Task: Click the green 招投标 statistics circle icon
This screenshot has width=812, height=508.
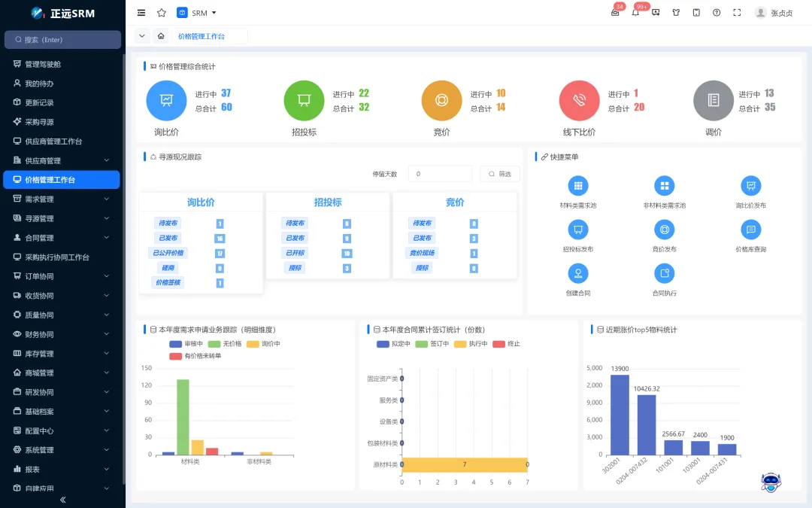Action: [304, 100]
